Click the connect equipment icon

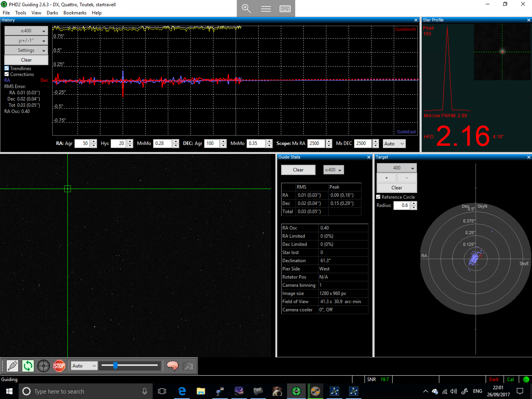[x=12, y=365]
